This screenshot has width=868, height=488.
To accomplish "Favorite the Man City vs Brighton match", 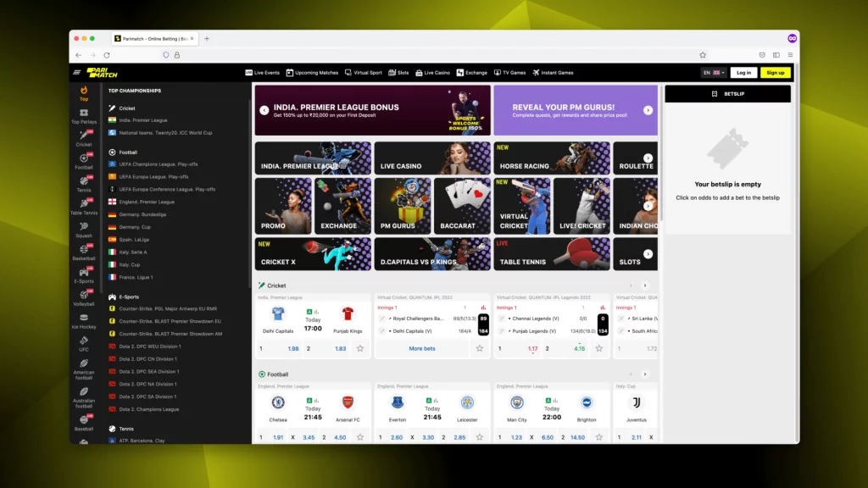I will pos(599,437).
